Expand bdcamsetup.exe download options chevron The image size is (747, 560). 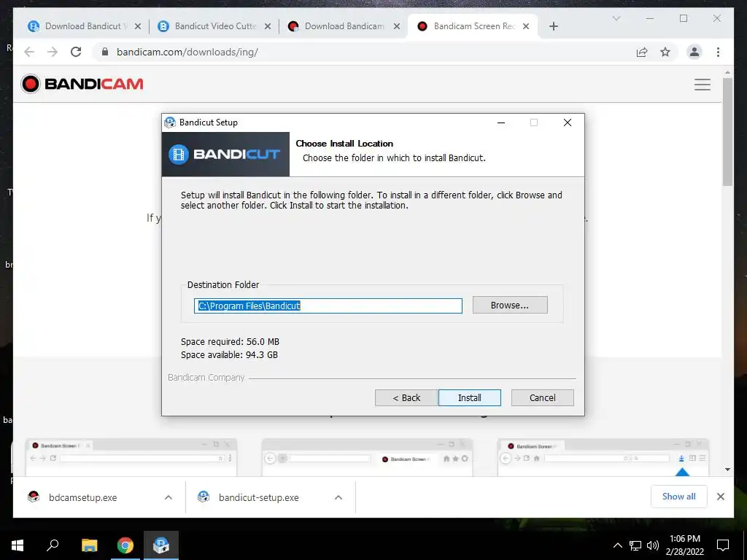[169, 497]
